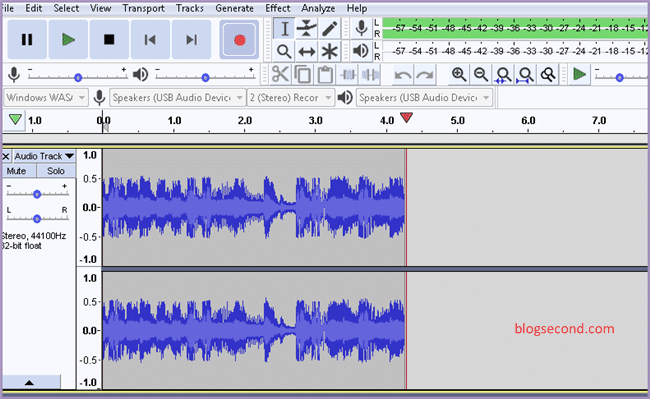
Task: Open the Select menu
Action: click(x=66, y=8)
